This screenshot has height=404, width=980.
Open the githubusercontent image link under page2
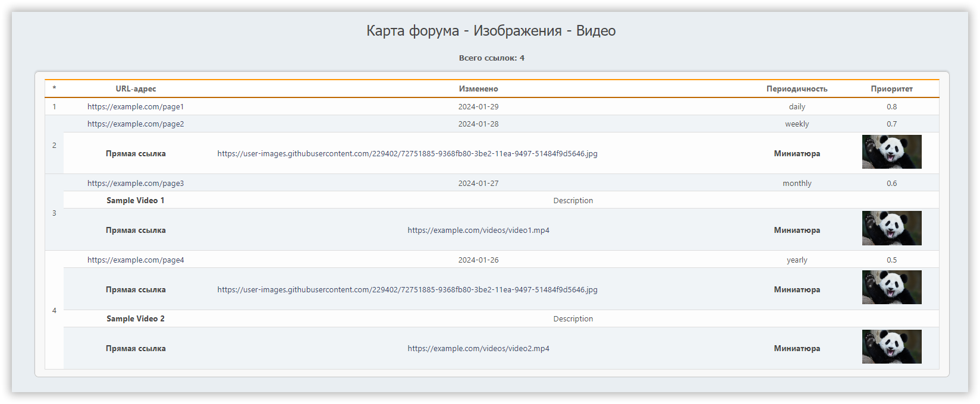tap(407, 154)
